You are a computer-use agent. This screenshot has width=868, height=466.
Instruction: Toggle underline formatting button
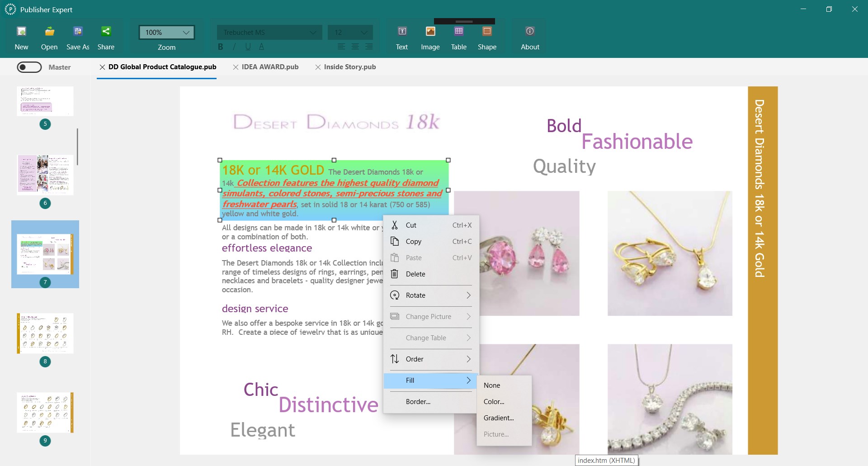point(248,47)
